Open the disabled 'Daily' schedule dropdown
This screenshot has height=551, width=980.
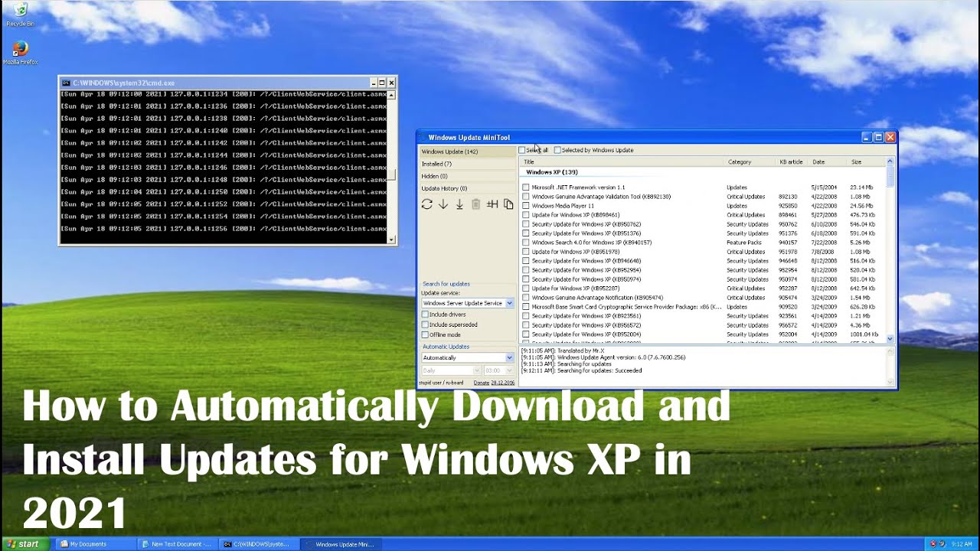451,370
